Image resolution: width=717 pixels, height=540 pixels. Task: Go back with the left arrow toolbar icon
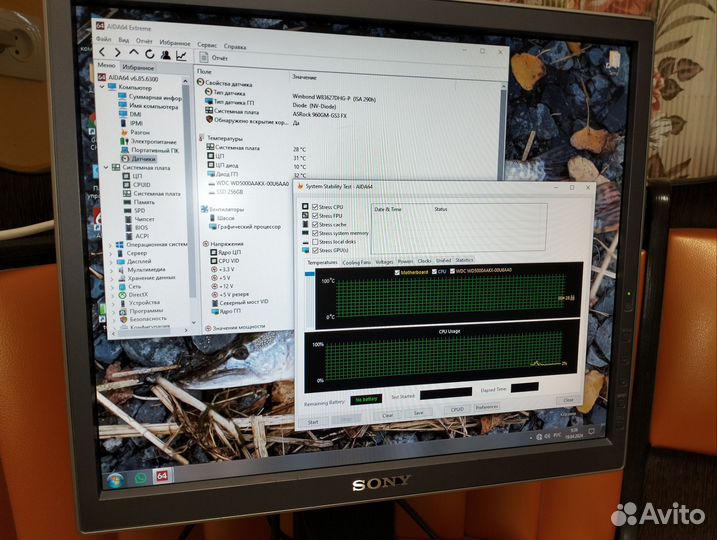click(x=102, y=52)
